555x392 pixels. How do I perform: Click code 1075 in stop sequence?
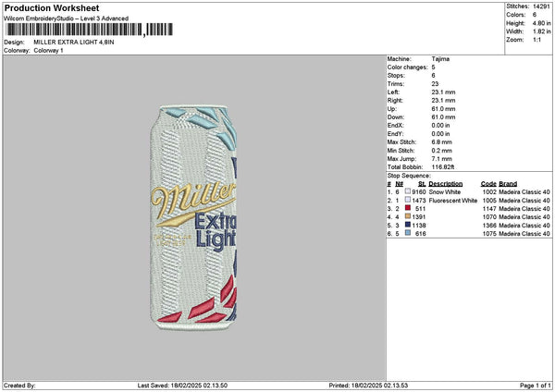pos(489,234)
